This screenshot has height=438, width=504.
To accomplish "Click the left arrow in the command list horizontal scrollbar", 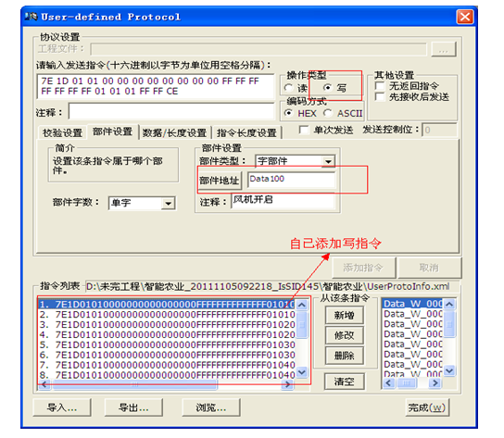I will pyautogui.click(x=44, y=384).
